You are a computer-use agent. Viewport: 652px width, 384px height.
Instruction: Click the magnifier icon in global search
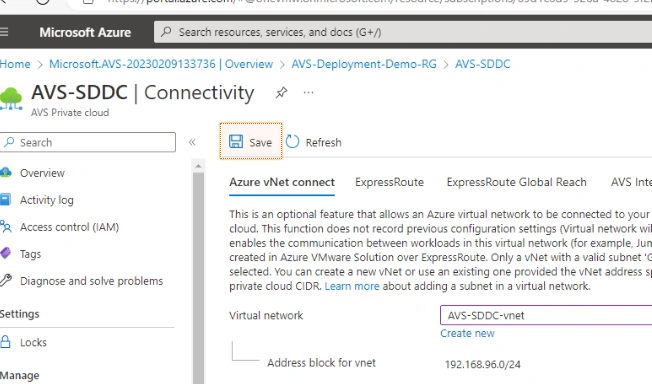pos(166,32)
